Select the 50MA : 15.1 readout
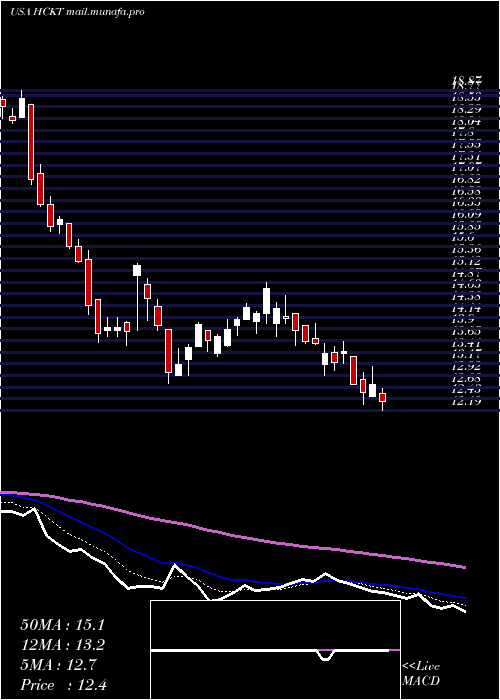500x700 pixels. click(x=62, y=625)
